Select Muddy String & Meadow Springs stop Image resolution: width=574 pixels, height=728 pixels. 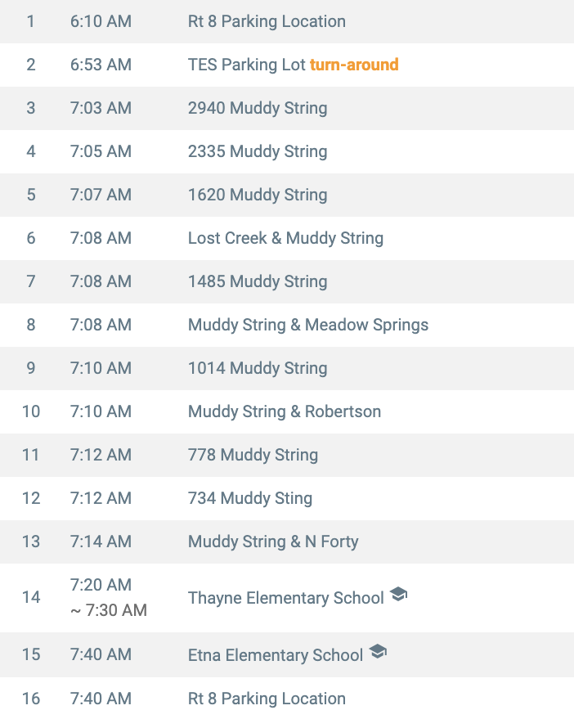pos(308,325)
